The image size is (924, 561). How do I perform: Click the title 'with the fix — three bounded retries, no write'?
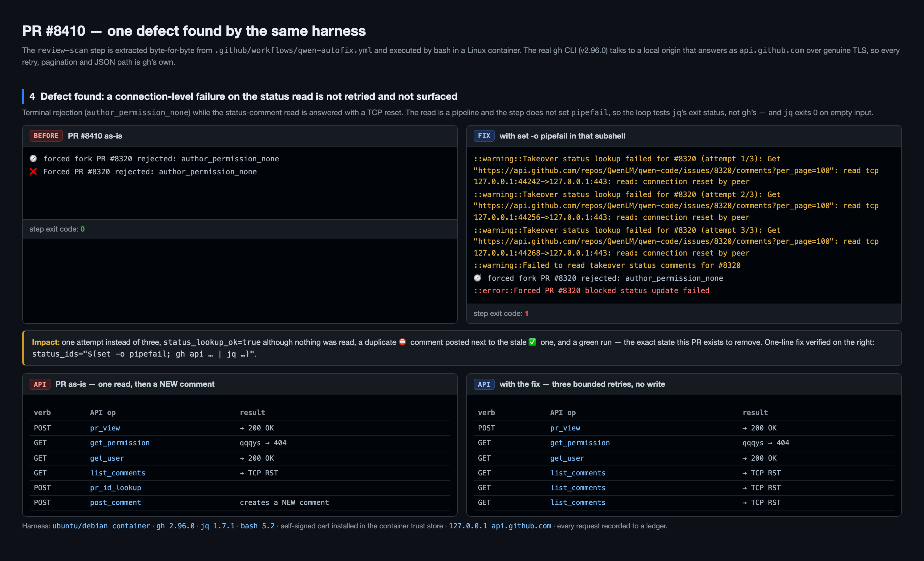point(582,384)
